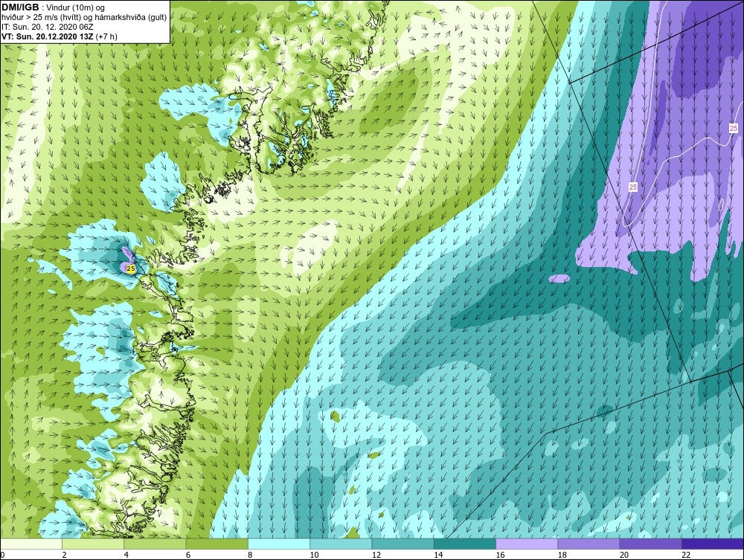744x560 pixels.
Task: Choose the darkest purple legend swatch above 22
Action: coord(713,544)
